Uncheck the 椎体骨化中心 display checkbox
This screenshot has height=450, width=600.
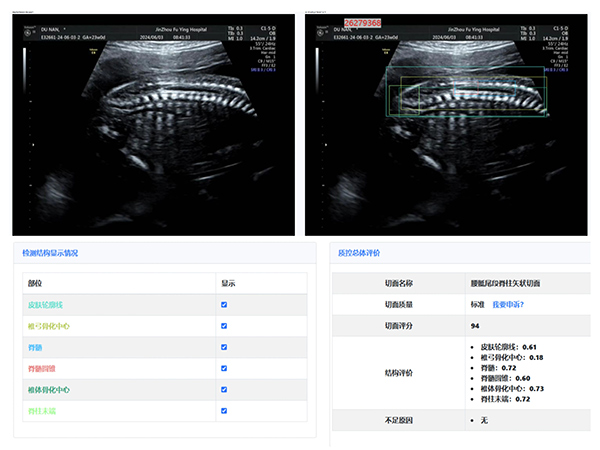224,389
